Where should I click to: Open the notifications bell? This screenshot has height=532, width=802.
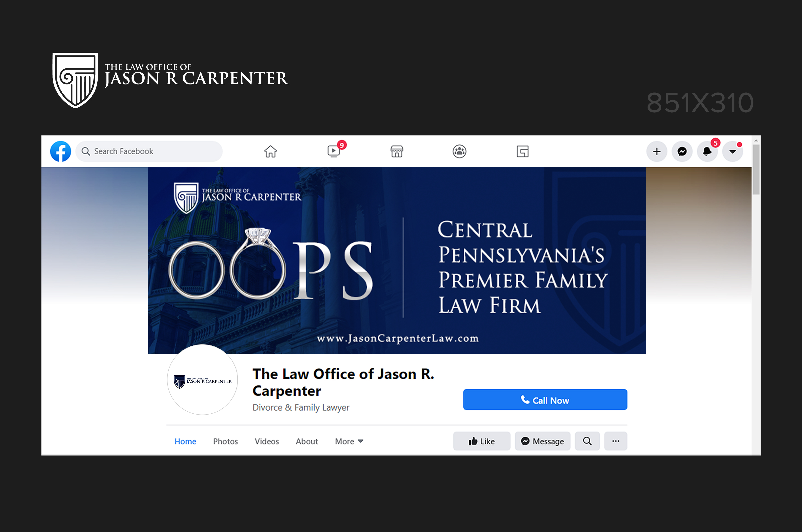click(x=707, y=151)
